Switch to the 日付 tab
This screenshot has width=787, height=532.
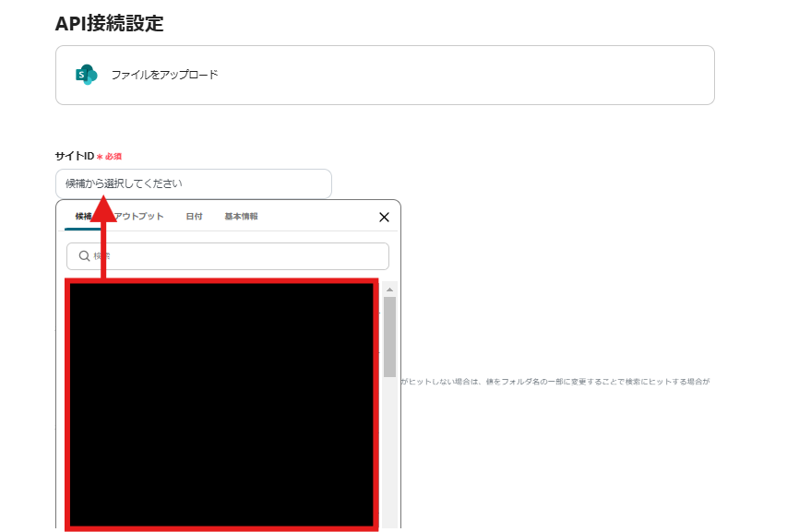point(194,216)
